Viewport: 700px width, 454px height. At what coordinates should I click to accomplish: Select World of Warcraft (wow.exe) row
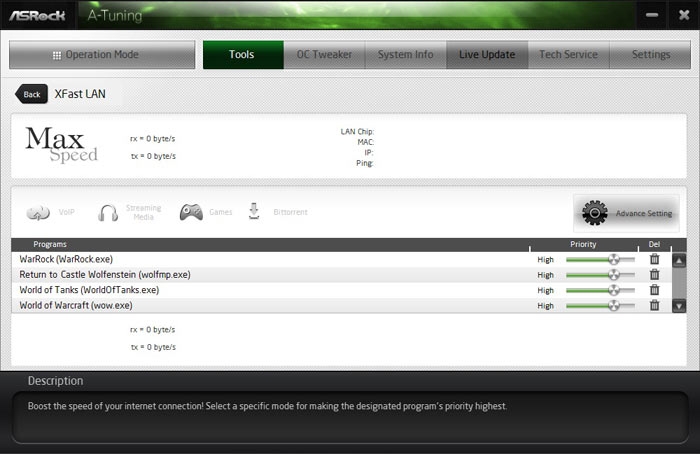coord(342,305)
